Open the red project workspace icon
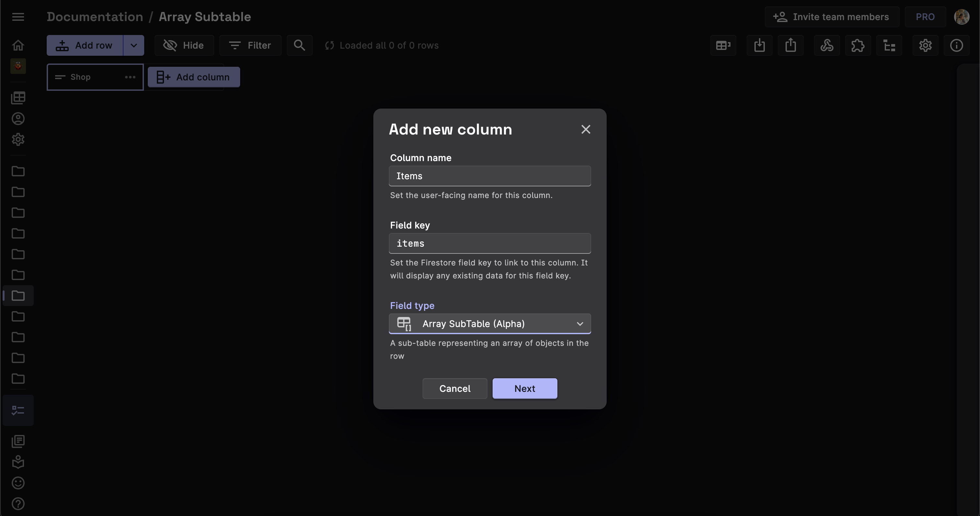Screen dimensions: 980x516 (x=18, y=66)
